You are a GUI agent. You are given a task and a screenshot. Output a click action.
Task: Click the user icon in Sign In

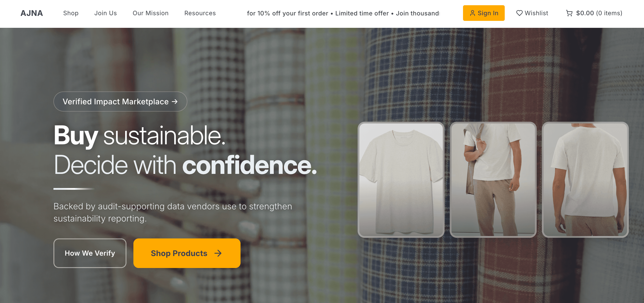[x=472, y=13]
